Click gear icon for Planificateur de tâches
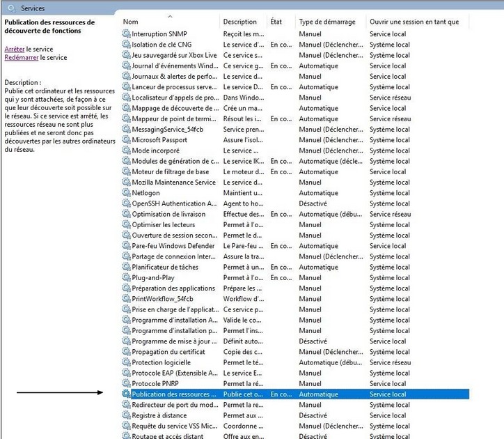Screen dimensions: 504x439 click(x=126, y=267)
